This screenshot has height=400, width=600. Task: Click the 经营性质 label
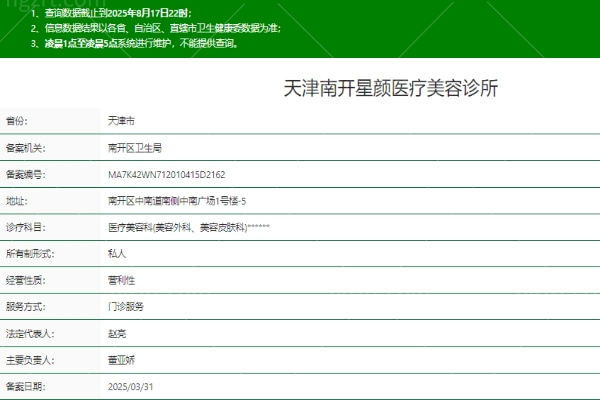(26, 280)
